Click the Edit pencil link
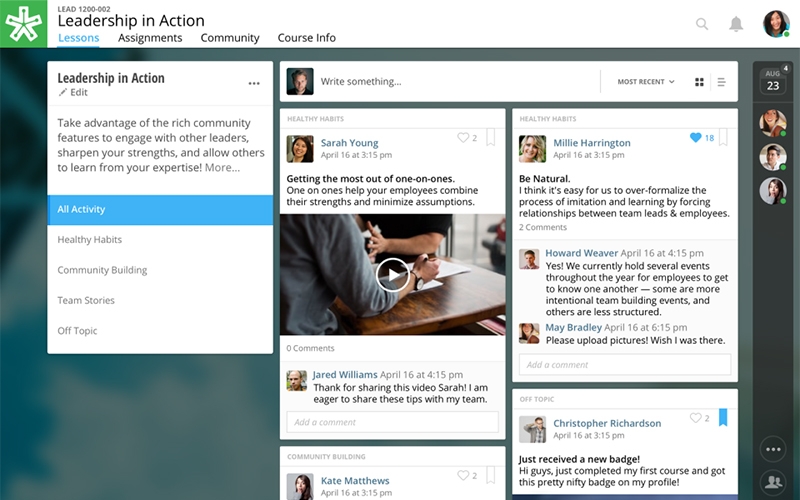800x500 pixels. point(73,92)
